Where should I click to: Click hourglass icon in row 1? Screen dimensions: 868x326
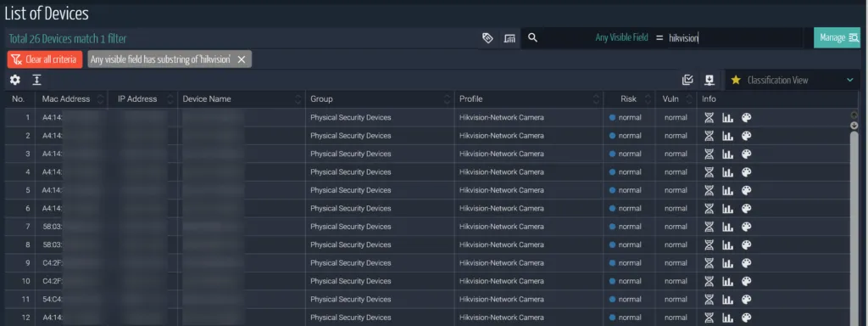709,117
